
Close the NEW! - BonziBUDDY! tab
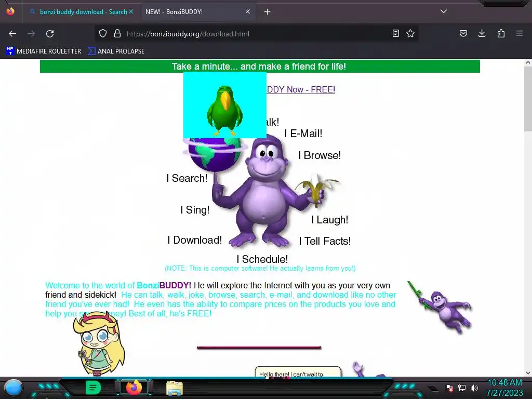click(x=248, y=12)
